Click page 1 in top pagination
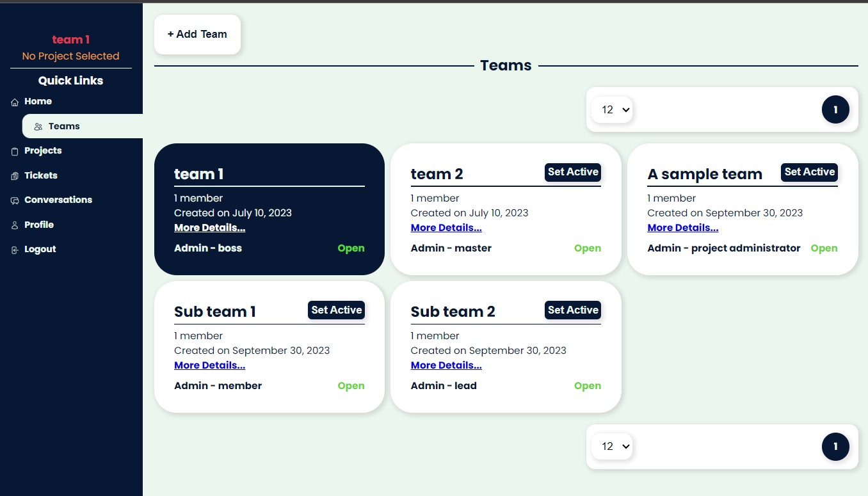 click(835, 109)
